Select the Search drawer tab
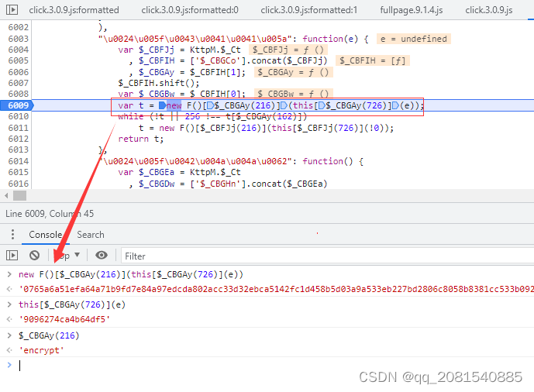 pyautogui.click(x=91, y=235)
